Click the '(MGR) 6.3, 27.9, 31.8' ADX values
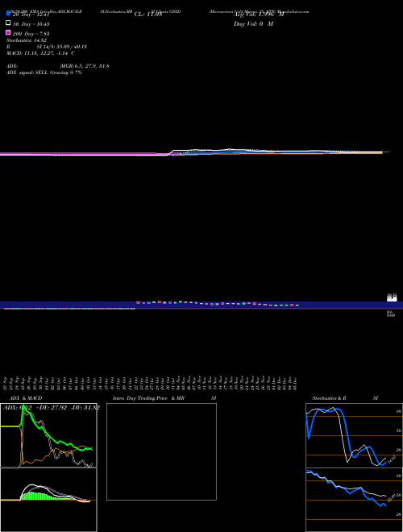The width and height of the screenshot is (403, 532). (85, 66)
